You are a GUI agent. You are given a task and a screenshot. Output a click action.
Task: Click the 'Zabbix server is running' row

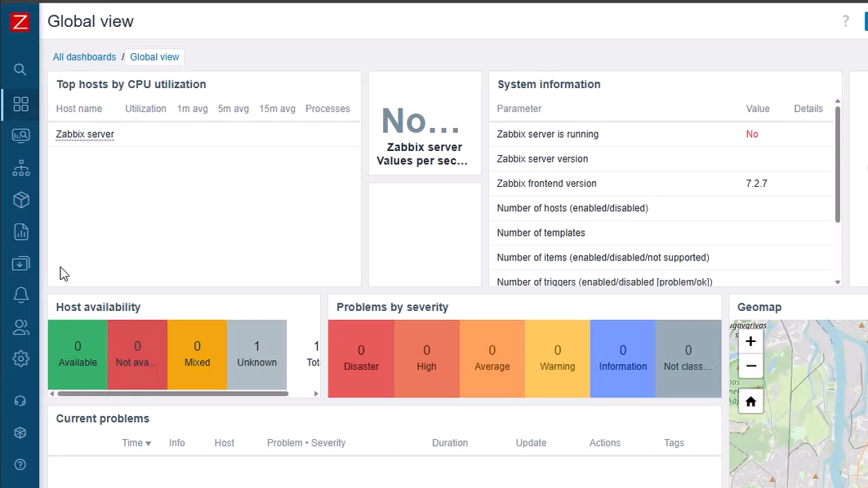tap(661, 135)
